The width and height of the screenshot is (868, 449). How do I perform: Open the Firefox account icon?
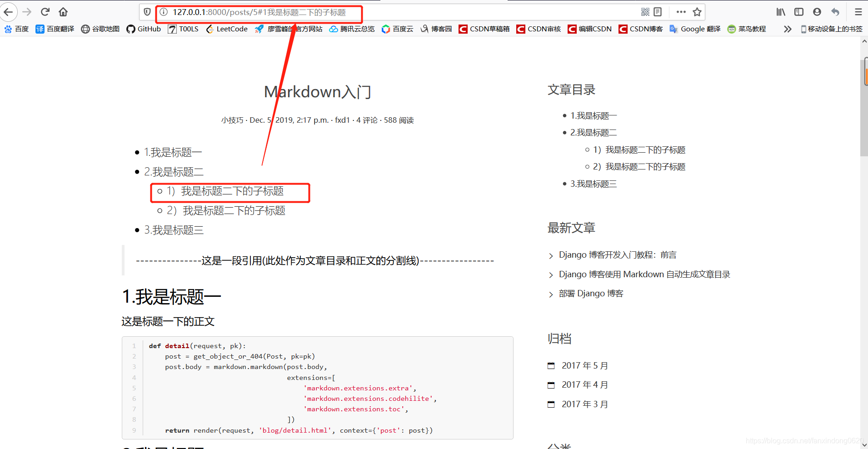coord(817,12)
